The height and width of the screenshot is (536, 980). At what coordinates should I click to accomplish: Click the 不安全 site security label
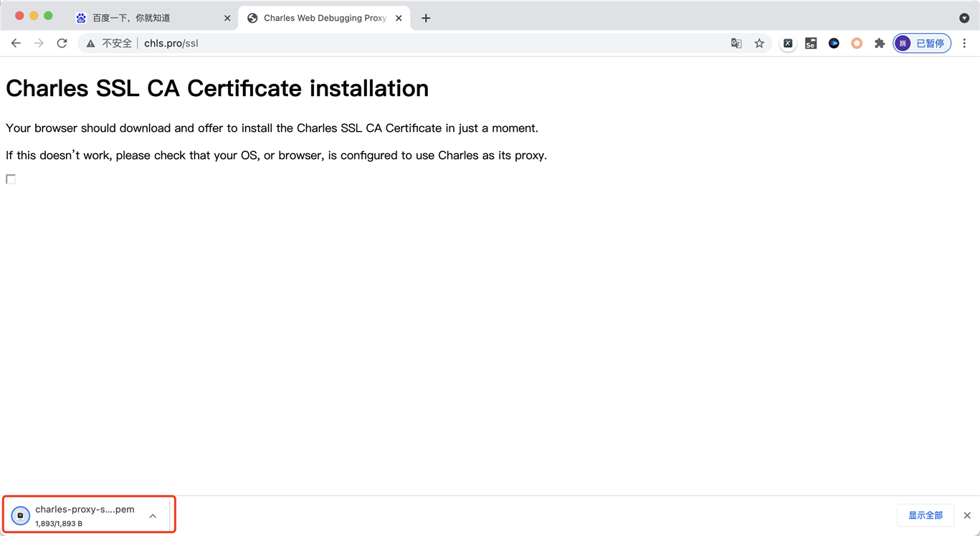click(117, 44)
